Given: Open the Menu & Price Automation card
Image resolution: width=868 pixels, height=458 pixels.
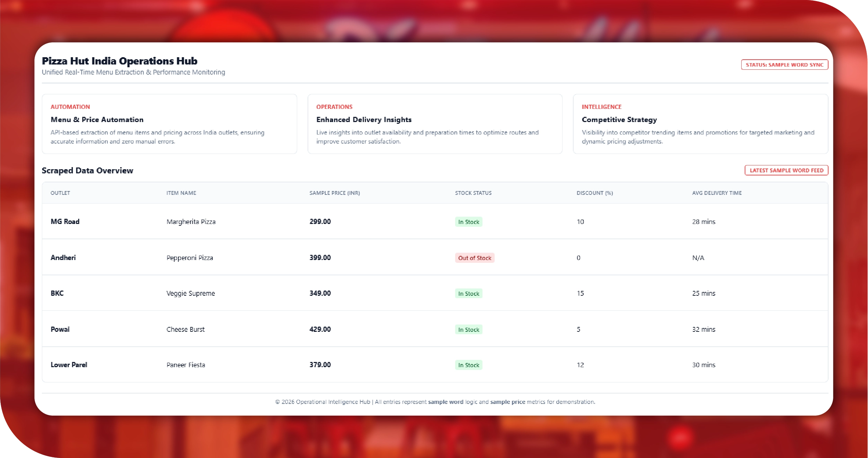Looking at the screenshot, I should pos(169,124).
